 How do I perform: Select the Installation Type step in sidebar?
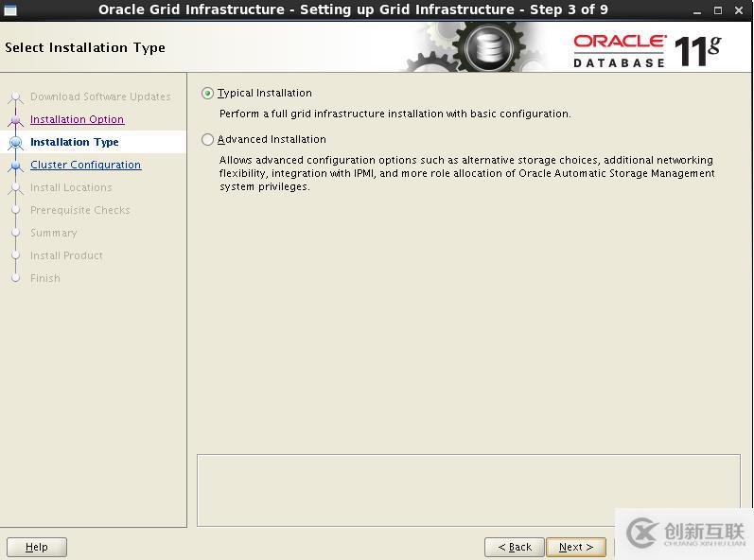pos(74,142)
